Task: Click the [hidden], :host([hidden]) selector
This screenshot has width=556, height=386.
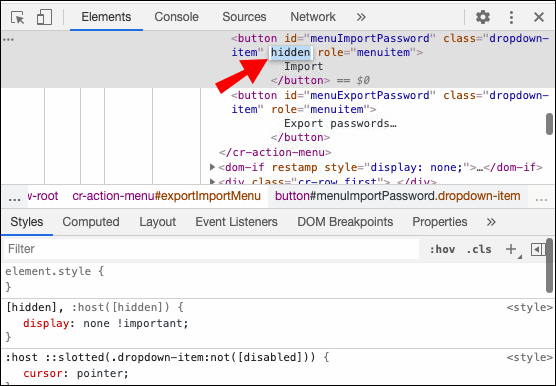Action: pyautogui.click(x=88, y=307)
